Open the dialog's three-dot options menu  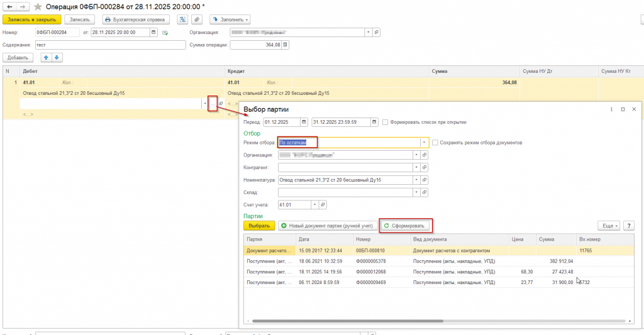pos(611,109)
